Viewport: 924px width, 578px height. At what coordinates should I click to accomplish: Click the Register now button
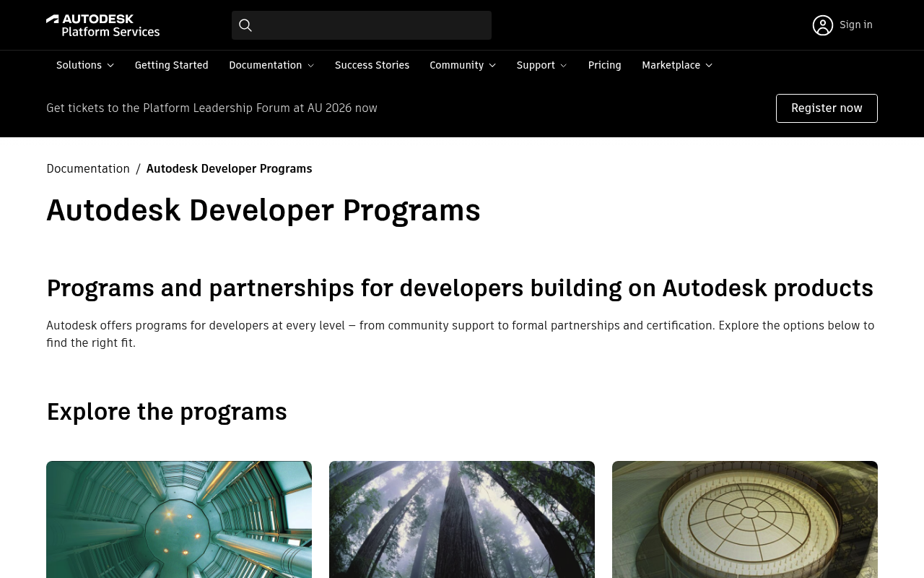(827, 108)
